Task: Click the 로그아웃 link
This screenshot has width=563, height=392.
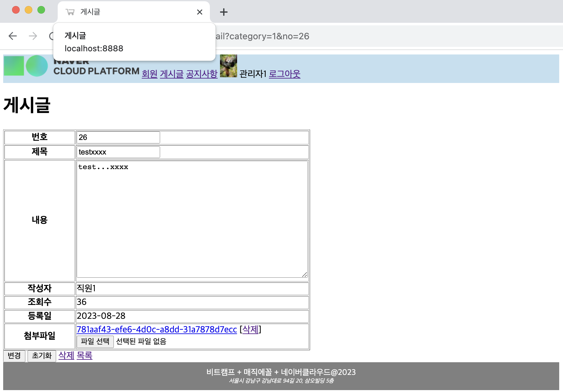Action: [x=285, y=74]
